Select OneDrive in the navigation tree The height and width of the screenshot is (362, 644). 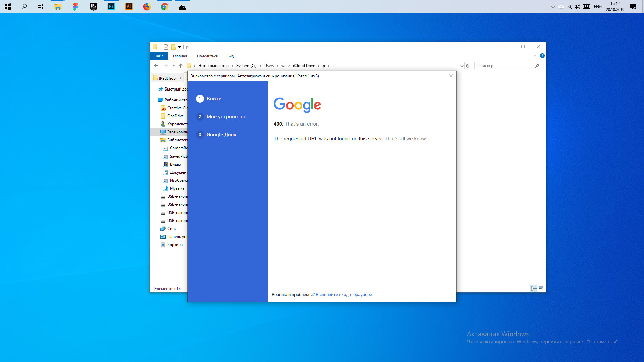click(x=172, y=116)
